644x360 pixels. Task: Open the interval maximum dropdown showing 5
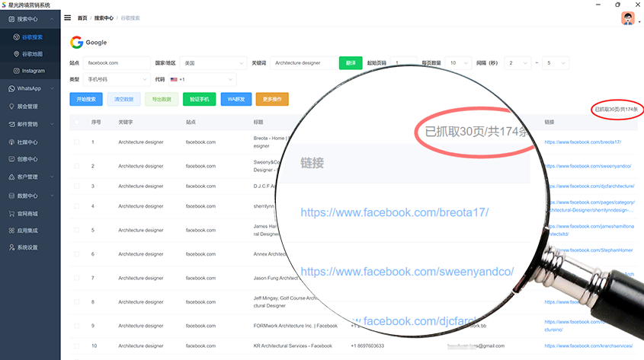(x=556, y=62)
